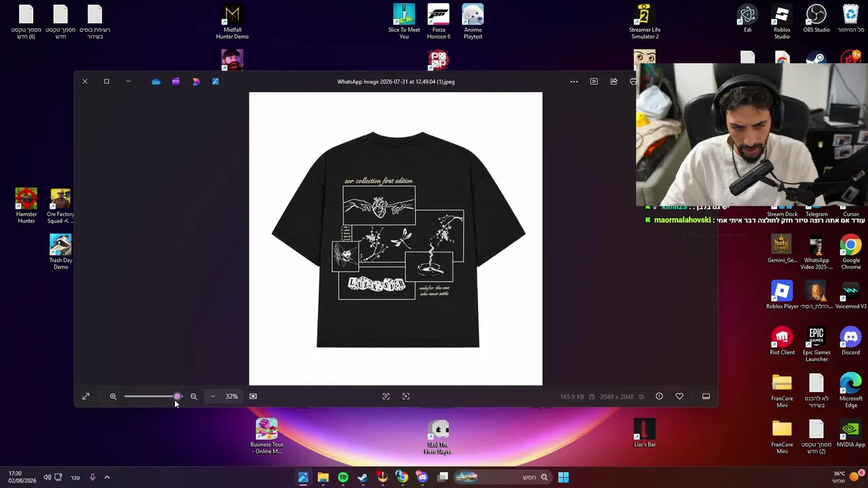Enter full screen view in Photos
This screenshot has height=488, width=868.
click(86, 396)
